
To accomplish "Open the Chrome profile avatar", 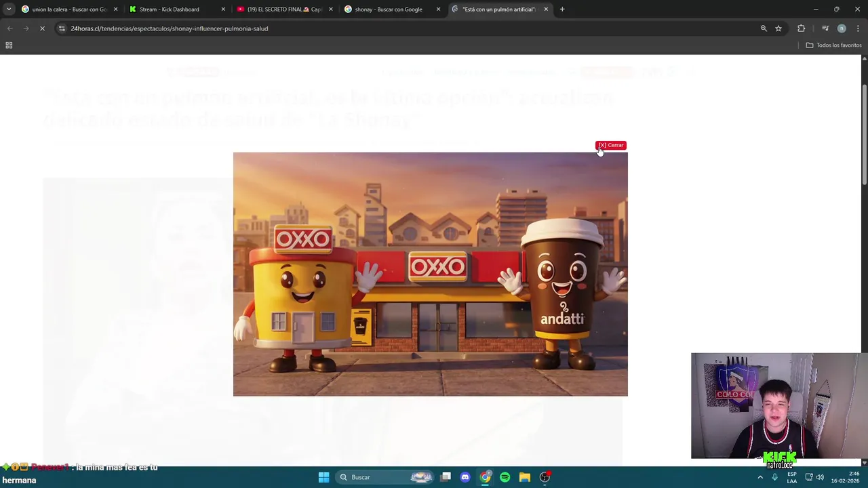I will pyautogui.click(x=842, y=28).
